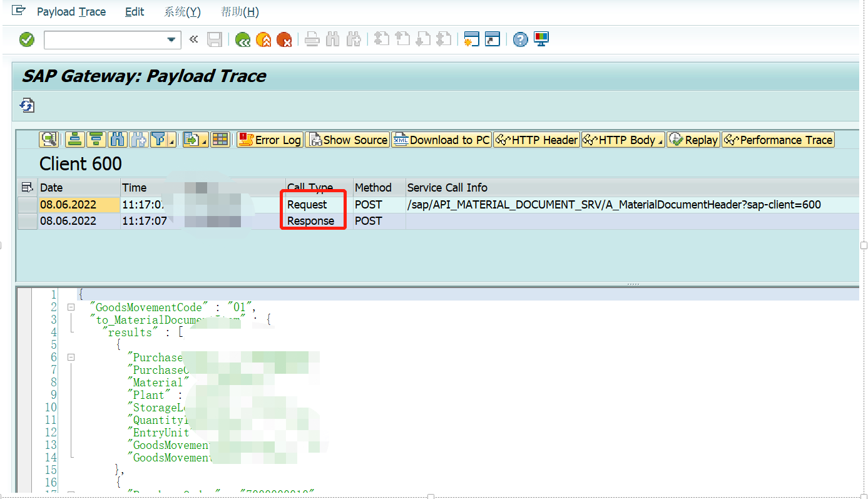Click the Details magnifier icon in ALV toolbar
This screenshot has width=868, height=499.
(49, 140)
